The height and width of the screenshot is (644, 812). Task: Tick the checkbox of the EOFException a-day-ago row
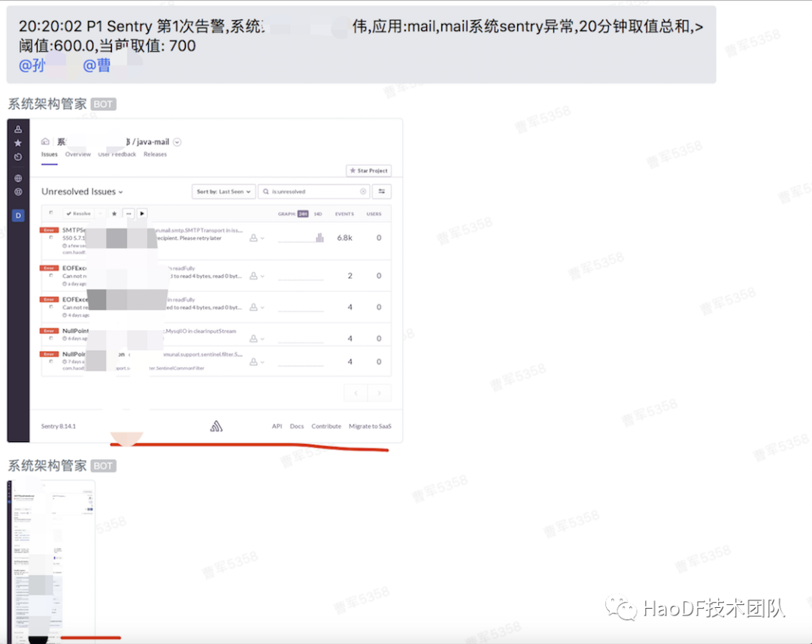(51, 275)
